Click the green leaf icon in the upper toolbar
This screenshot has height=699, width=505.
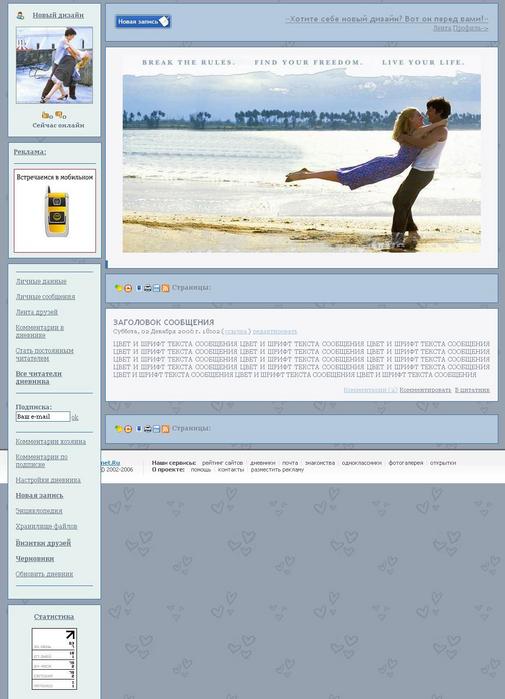pos(118,288)
